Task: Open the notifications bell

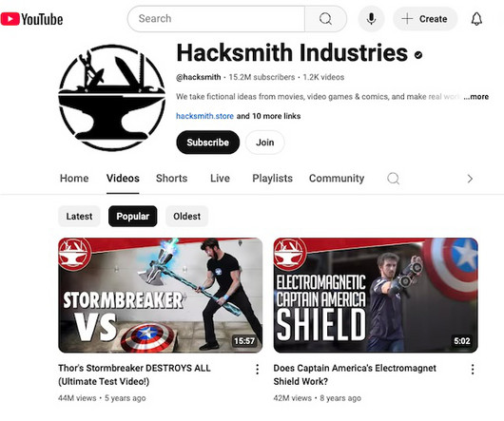Action: (x=476, y=19)
